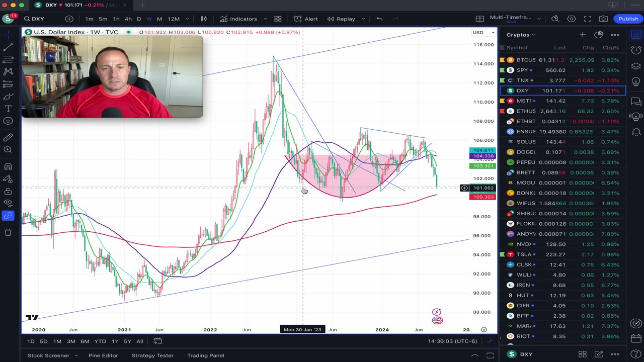Switch to the monthly M timeframe

[159, 19]
